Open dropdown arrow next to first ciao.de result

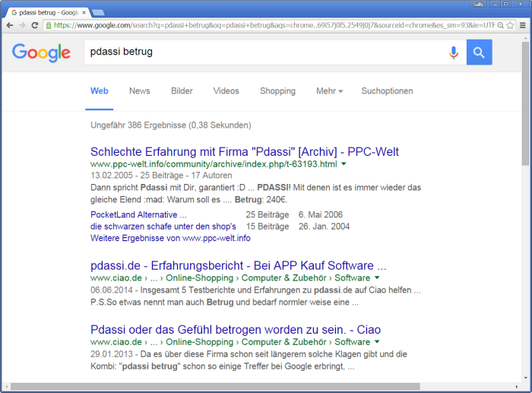(x=376, y=279)
